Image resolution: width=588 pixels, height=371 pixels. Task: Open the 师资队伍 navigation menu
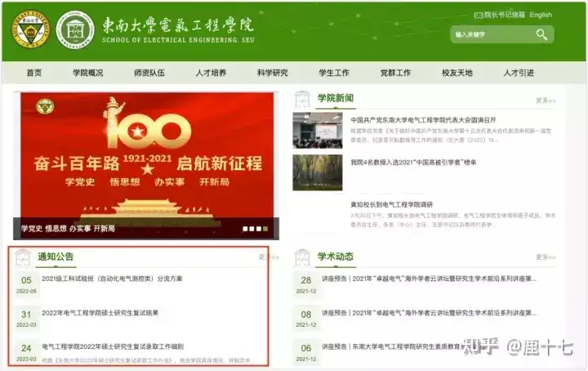[149, 73]
